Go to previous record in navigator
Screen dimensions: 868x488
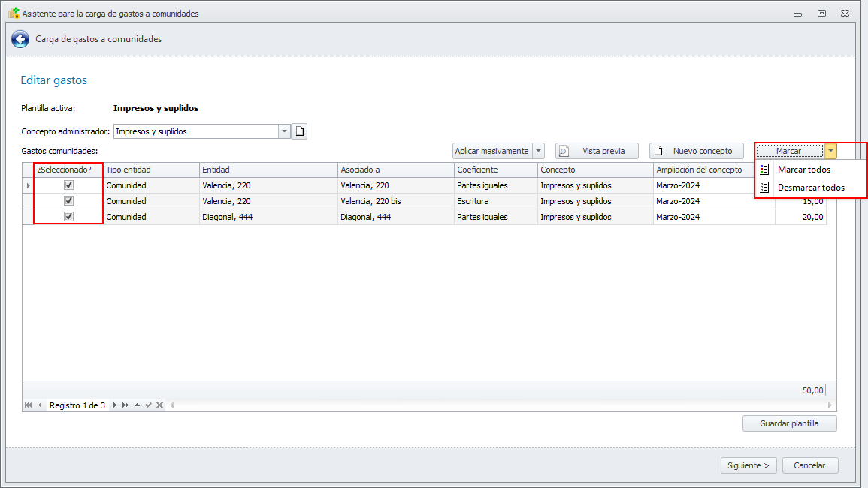click(40, 405)
